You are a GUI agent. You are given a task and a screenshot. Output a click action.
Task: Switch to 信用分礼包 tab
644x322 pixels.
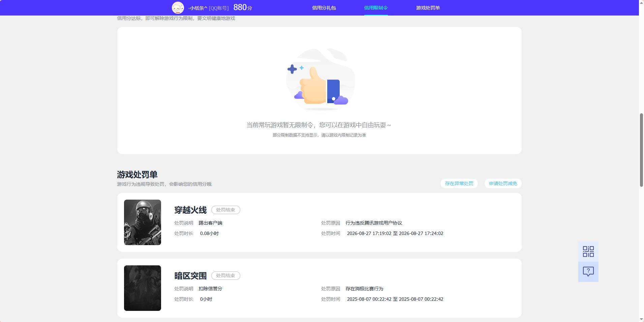pos(324,8)
